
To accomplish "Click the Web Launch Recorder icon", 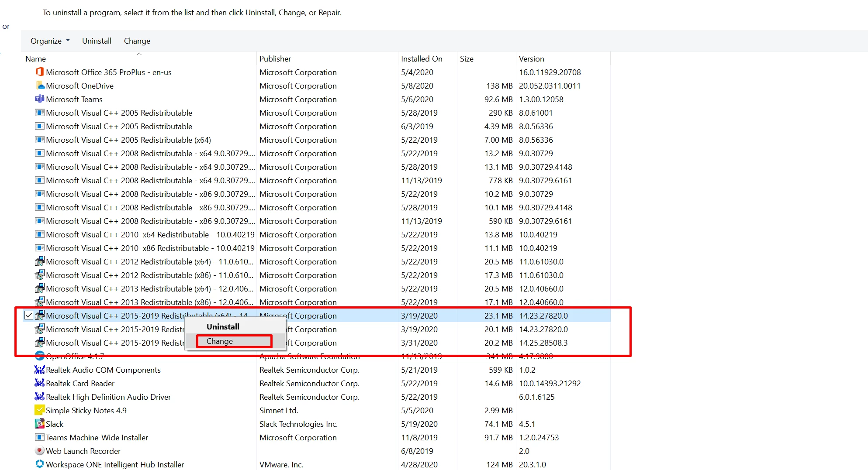I will [x=39, y=450].
